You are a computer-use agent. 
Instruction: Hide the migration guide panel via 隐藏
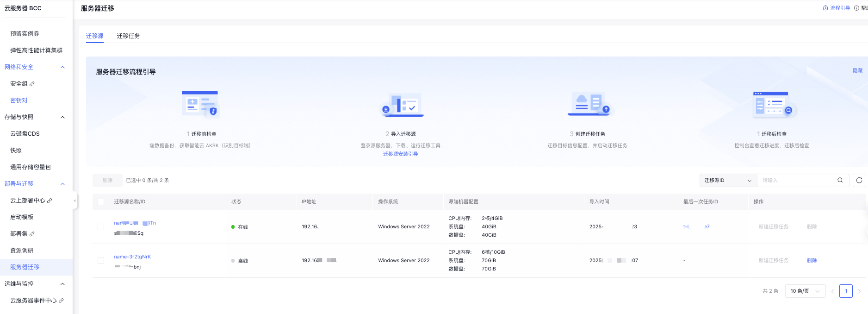[x=857, y=70]
